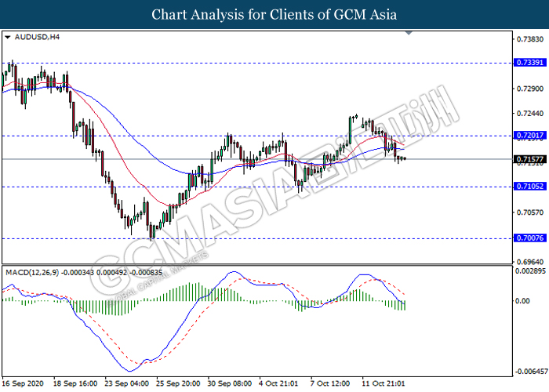Click the 30 Sep 08:00 time label

point(230,383)
